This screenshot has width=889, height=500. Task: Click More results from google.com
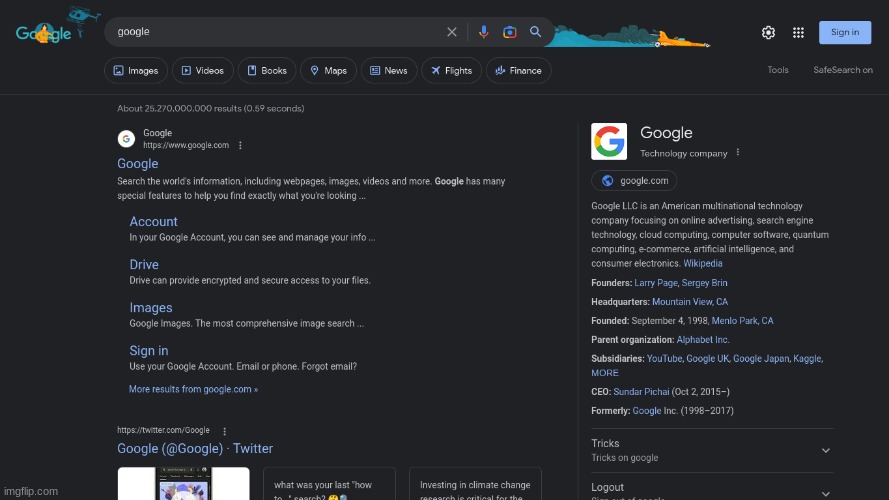click(x=193, y=389)
